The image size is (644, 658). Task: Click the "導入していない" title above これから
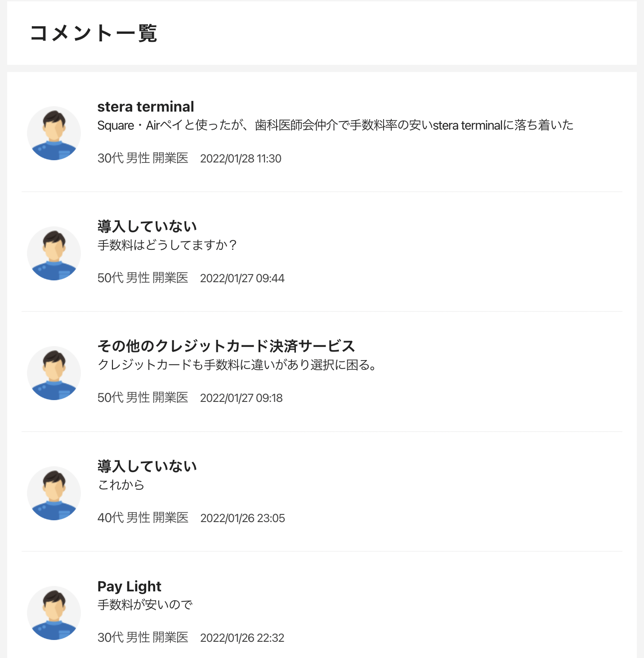(148, 466)
